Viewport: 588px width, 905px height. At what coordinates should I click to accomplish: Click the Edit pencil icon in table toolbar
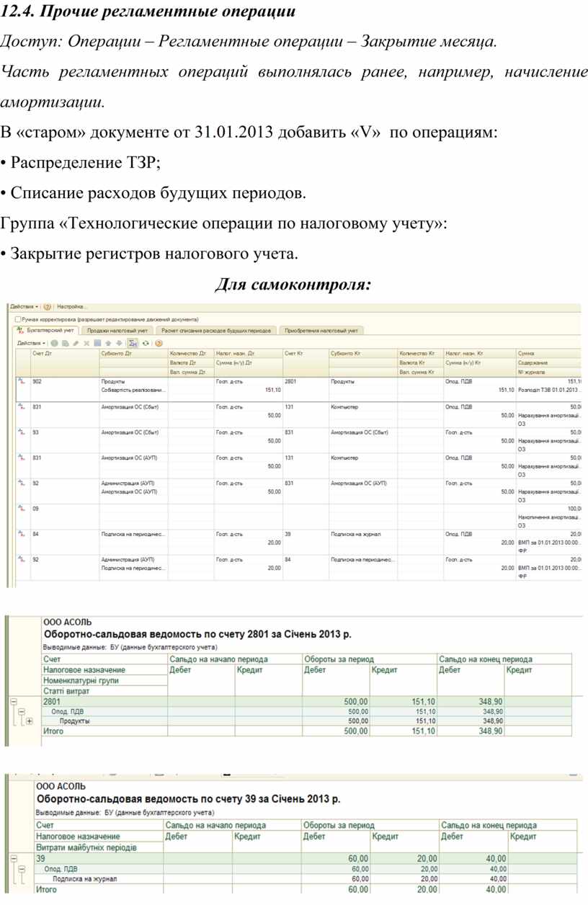(76, 343)
